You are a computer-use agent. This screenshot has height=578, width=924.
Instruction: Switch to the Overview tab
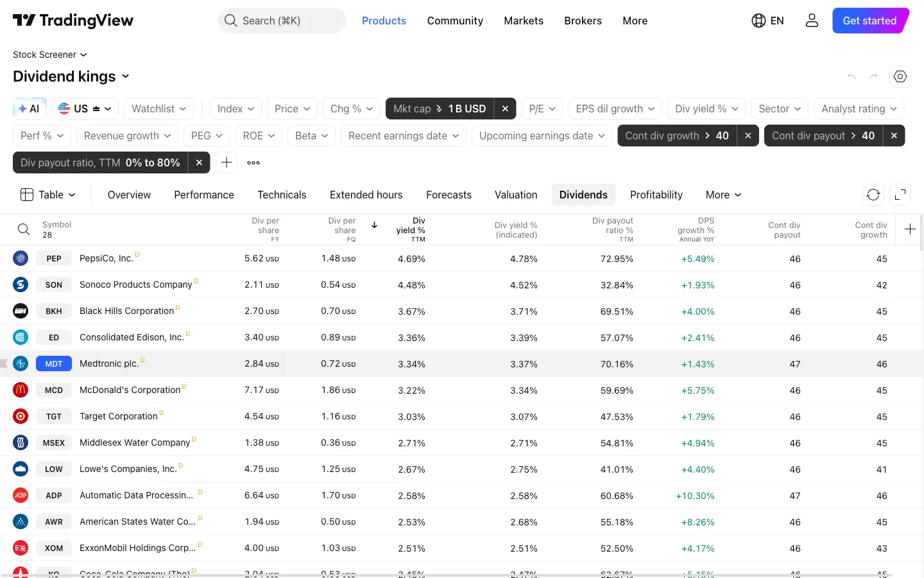coord(129,195)
